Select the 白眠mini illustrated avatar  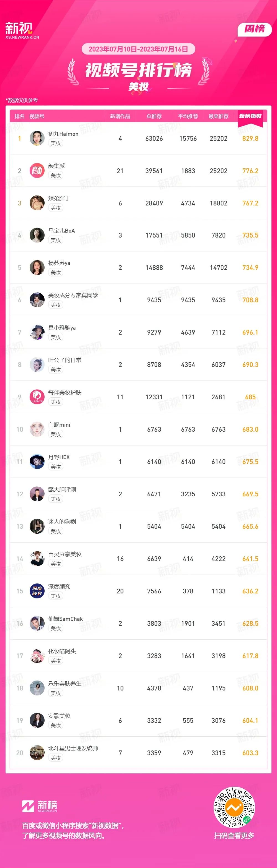click(37, 429)
